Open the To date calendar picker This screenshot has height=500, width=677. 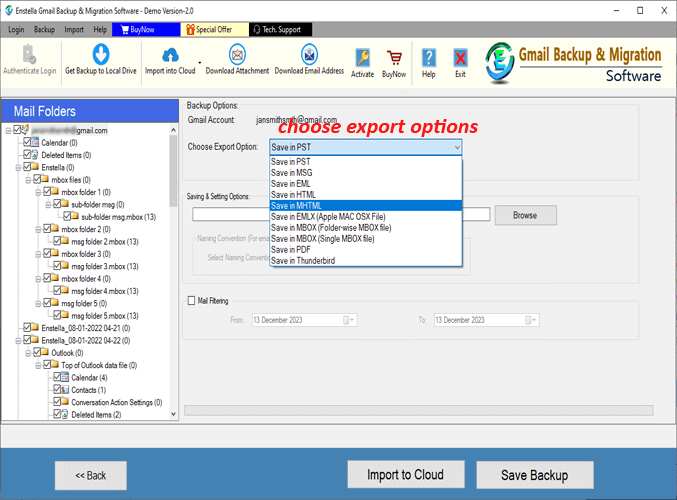530,320
